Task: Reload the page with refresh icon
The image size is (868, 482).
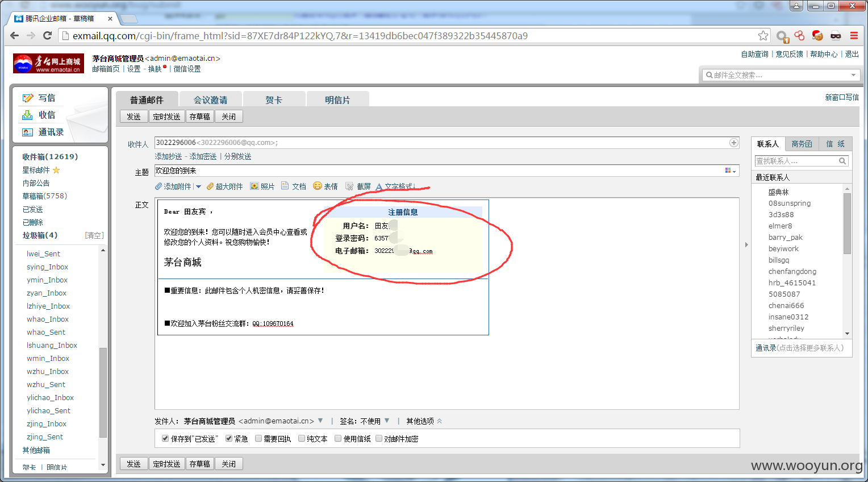Action: click(x=48, y=35)
